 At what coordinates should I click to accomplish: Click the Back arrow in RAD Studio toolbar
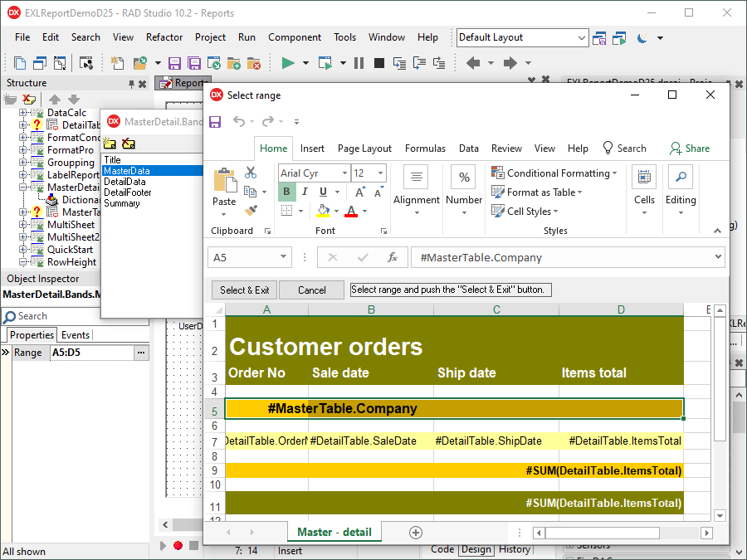point(473,63)
